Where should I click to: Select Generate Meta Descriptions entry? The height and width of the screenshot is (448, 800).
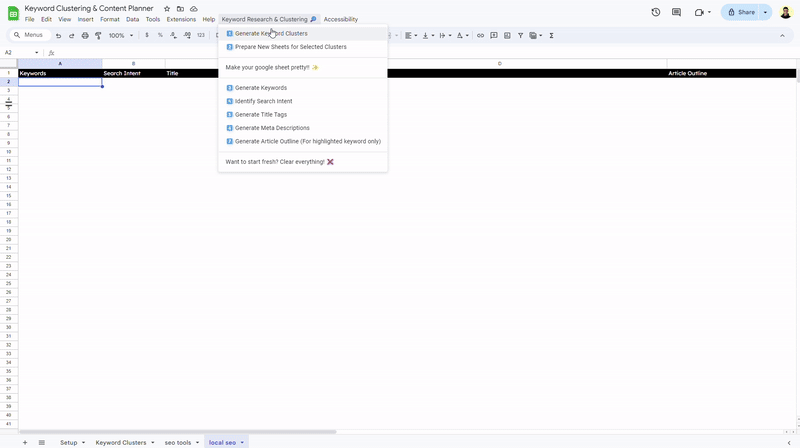pos(303,128)
